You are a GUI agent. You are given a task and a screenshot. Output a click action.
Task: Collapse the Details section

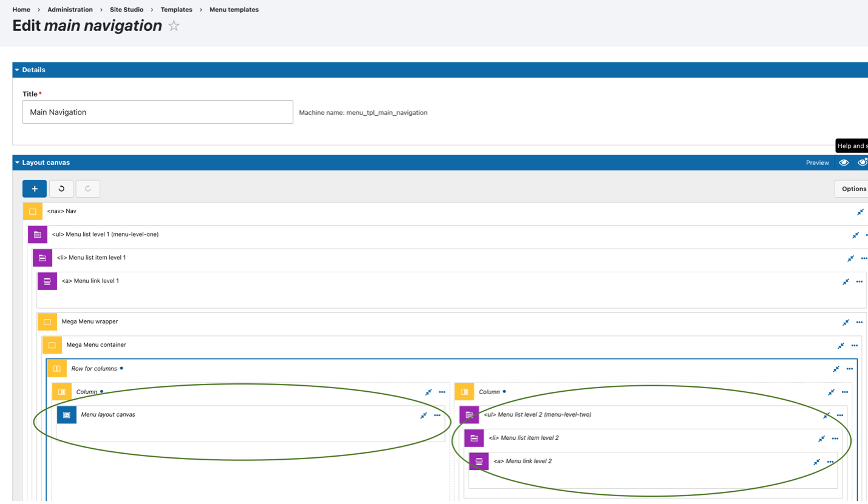coord(17,70)
